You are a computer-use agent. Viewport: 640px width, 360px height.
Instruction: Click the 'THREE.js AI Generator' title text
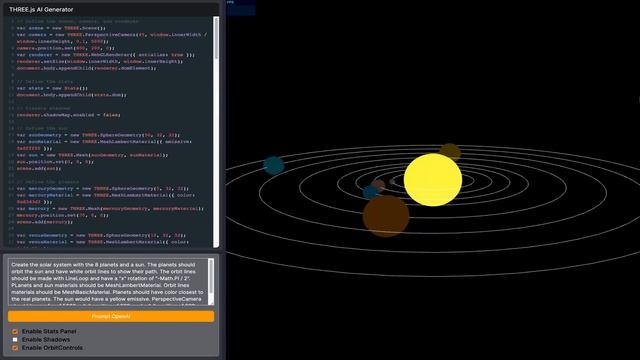point(41,9)
